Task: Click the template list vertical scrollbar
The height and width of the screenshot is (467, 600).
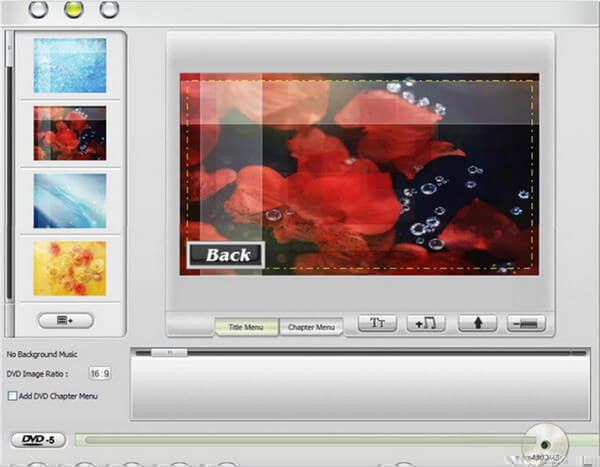Action: pos(10,184)
